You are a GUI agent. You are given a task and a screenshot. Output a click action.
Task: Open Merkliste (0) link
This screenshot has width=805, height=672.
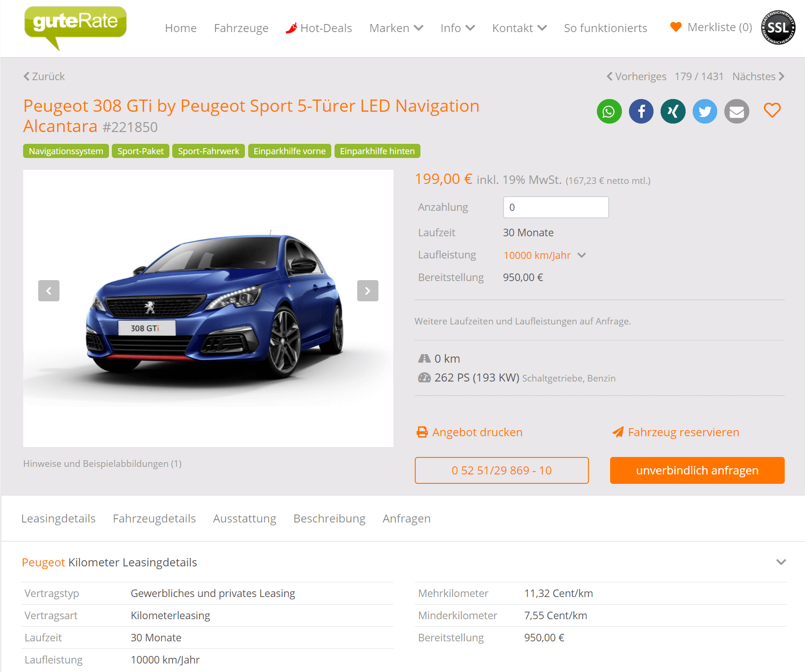click(x=720, y=27)
